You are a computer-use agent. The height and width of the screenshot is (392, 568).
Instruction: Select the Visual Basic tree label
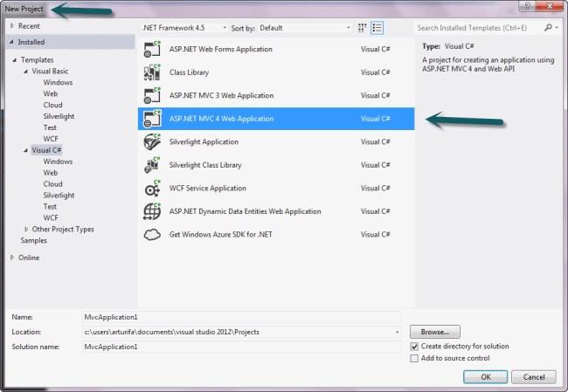[x=50, y=72]
